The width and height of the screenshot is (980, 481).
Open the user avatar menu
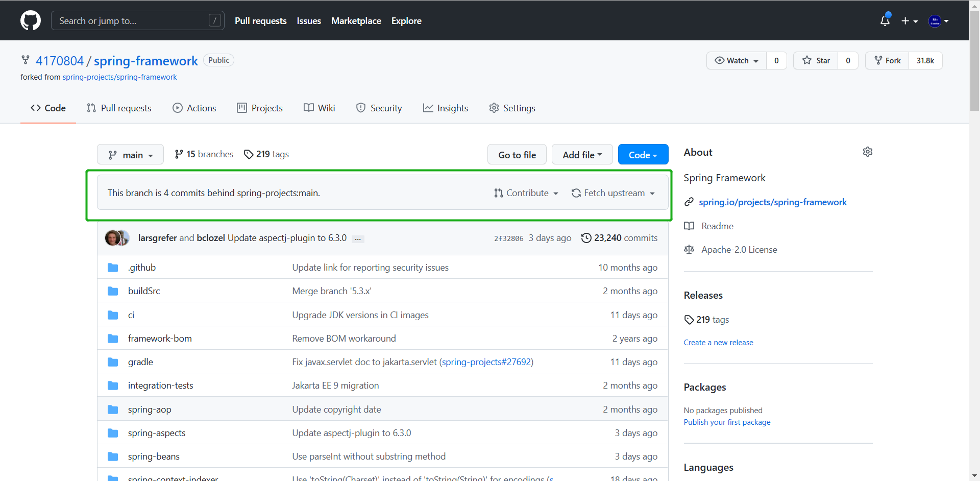pyautogui.click(x=939, y=21)
